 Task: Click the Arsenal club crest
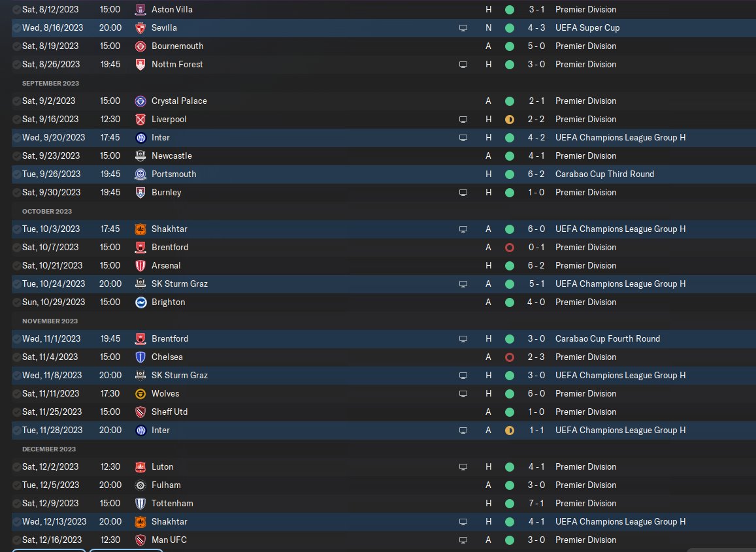coord(140,266)
